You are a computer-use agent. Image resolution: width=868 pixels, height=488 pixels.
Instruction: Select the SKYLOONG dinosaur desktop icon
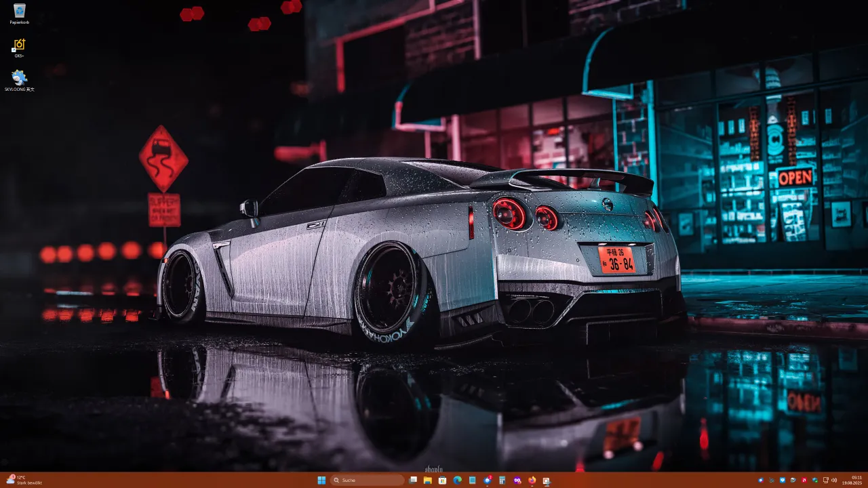(x=20, y=79)
